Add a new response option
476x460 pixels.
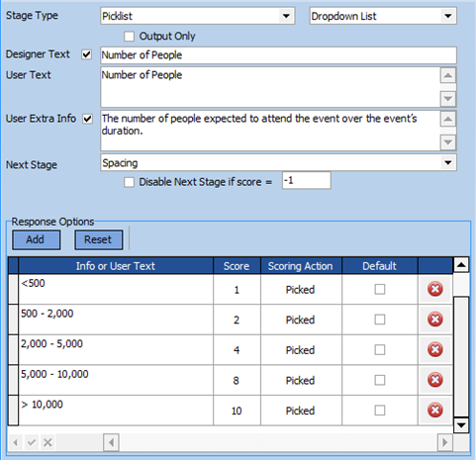[x=37, y=239]
